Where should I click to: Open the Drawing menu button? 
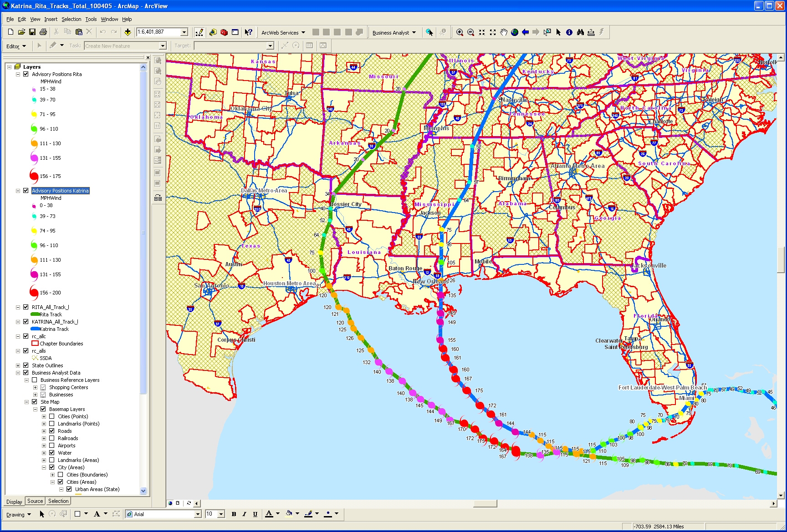click(x=19, y=514)
